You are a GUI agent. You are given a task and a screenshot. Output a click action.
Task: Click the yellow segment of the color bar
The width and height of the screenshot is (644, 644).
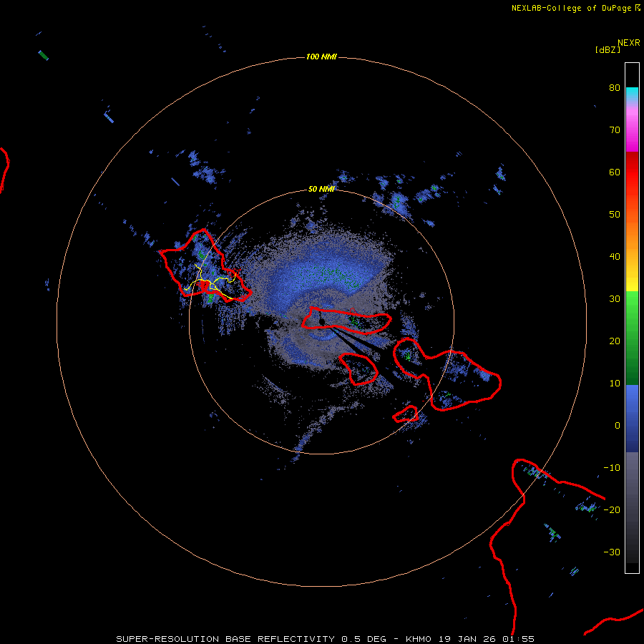click(x=632, y=279)
